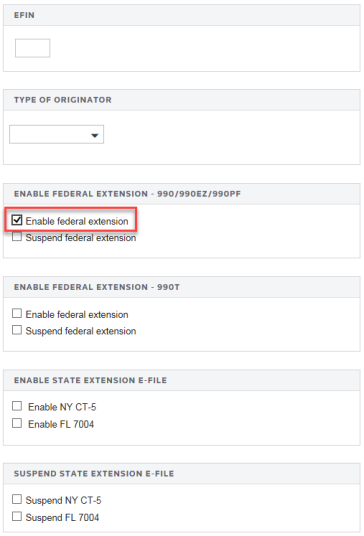Tick the checkbox beside Suspend FL 7004

pyautogui.click(x=17, y=516)
